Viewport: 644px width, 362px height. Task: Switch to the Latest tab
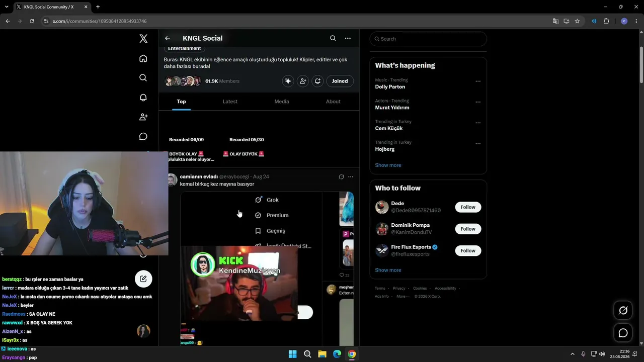(x=230, y=102)
